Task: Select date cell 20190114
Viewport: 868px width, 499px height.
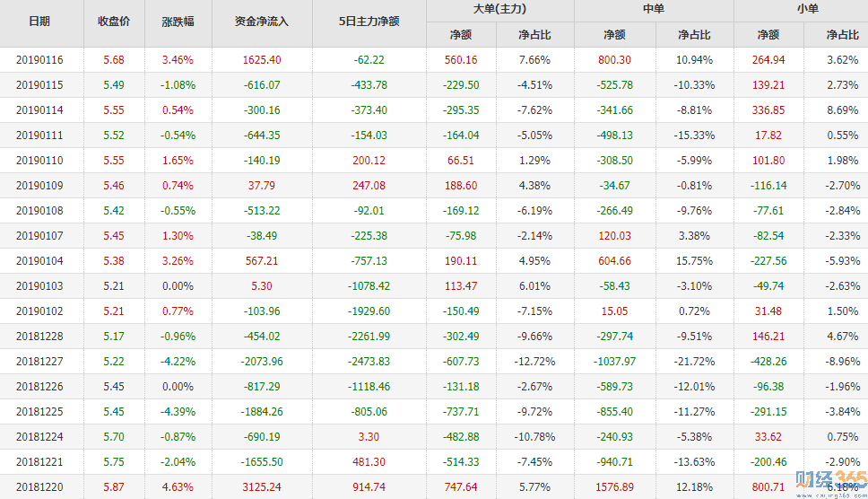Action: (x=39, y=110)
